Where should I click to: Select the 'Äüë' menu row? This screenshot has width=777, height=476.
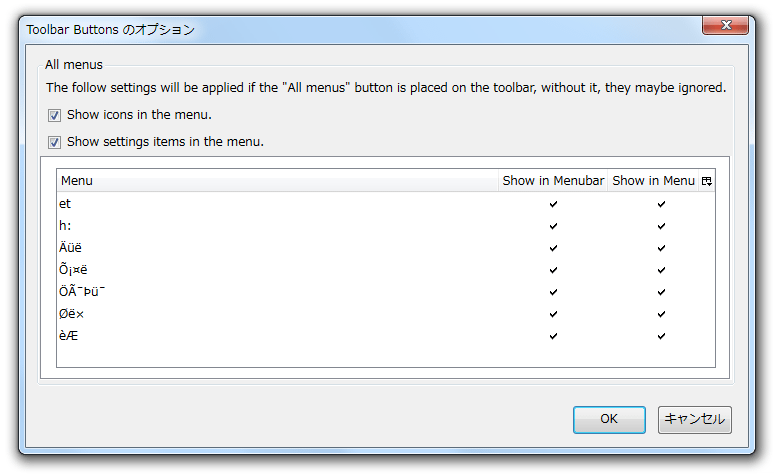coord(386,248)
